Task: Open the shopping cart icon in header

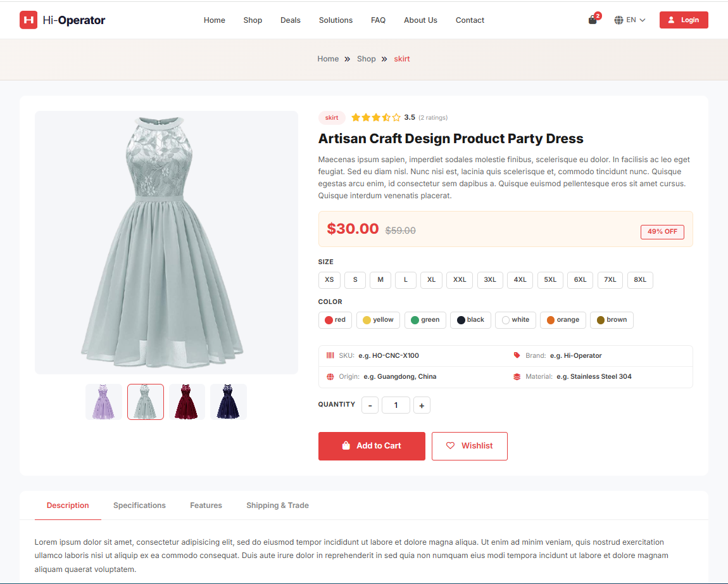Action: (593, 20)
